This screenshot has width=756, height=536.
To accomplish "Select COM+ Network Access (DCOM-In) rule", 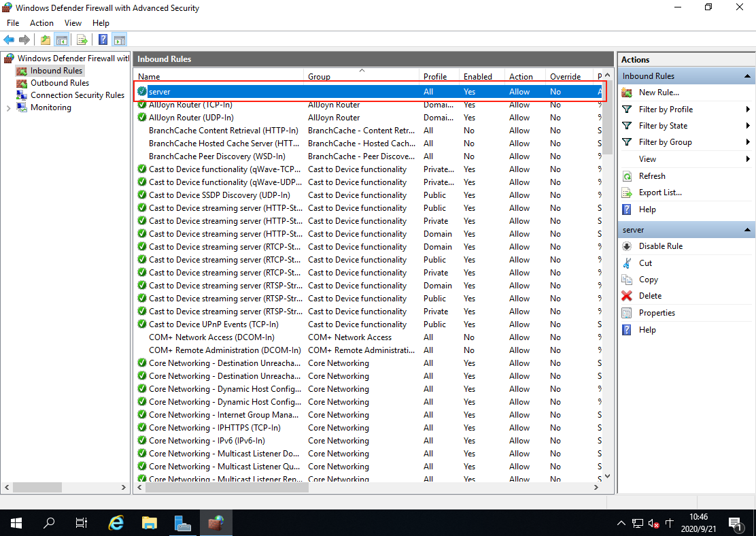I will [369, 337].
